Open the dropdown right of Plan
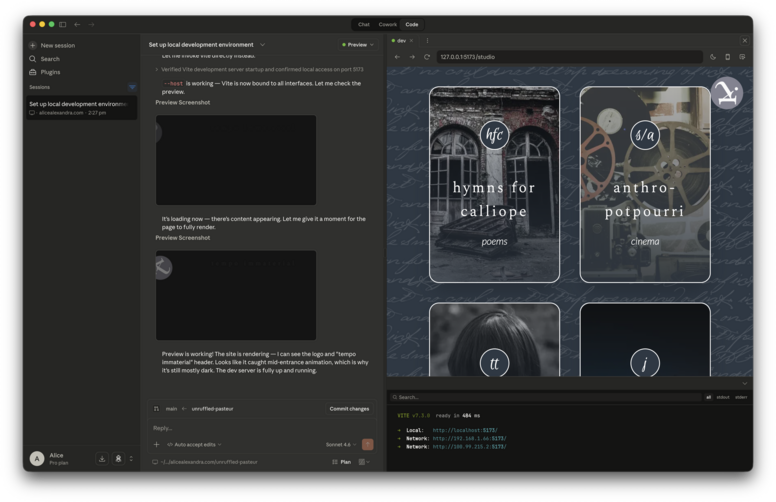The width and height of the screenshot is (776, 502). 364,462
